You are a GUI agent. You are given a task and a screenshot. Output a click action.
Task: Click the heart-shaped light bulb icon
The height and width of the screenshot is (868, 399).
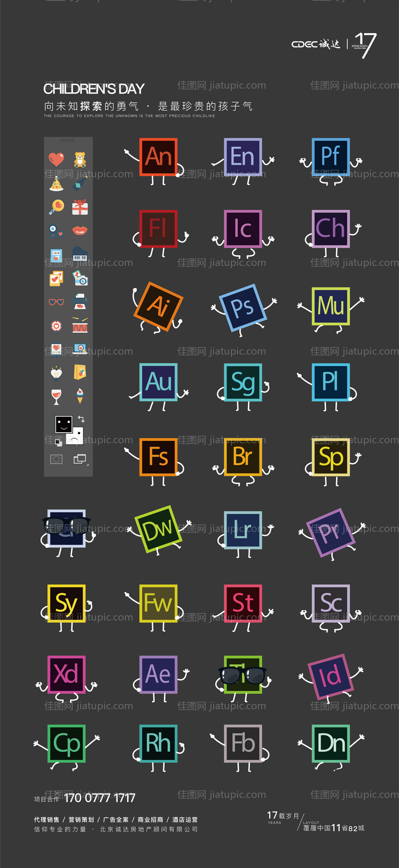click(56, 373)
